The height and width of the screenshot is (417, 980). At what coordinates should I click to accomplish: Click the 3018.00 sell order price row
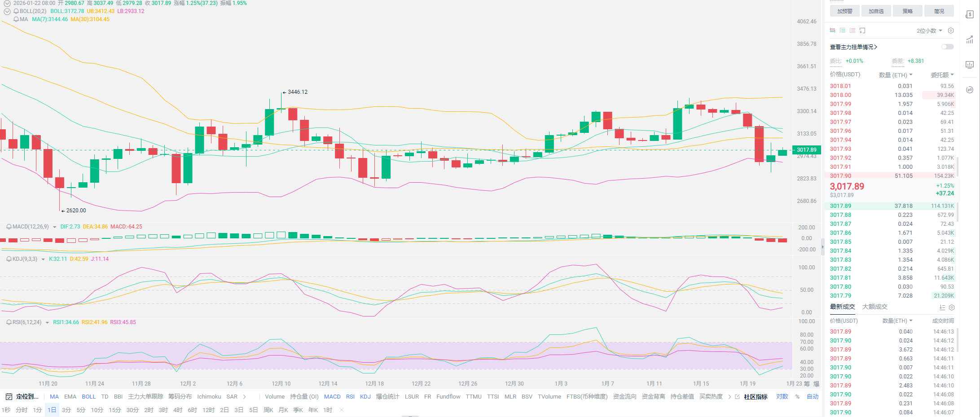pyautogui.click(x=840, y=95)
